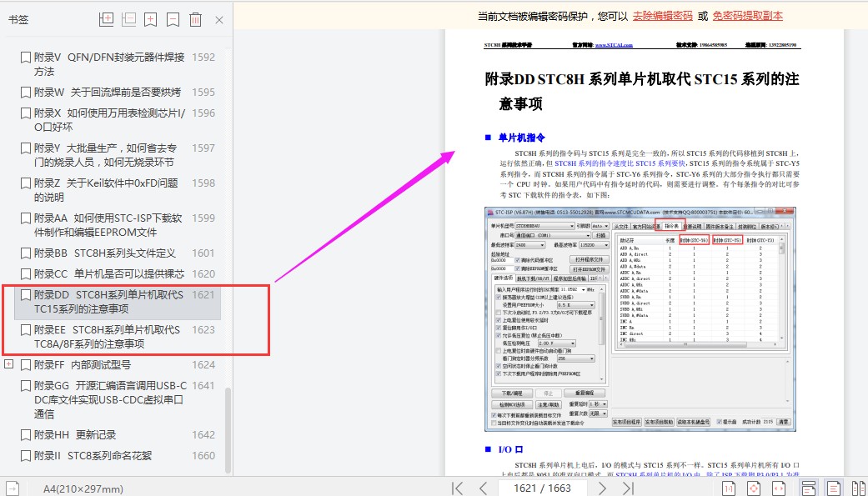Set zoom to actual size 1:1
Screen dimensions: 868x496
[729, 488]
